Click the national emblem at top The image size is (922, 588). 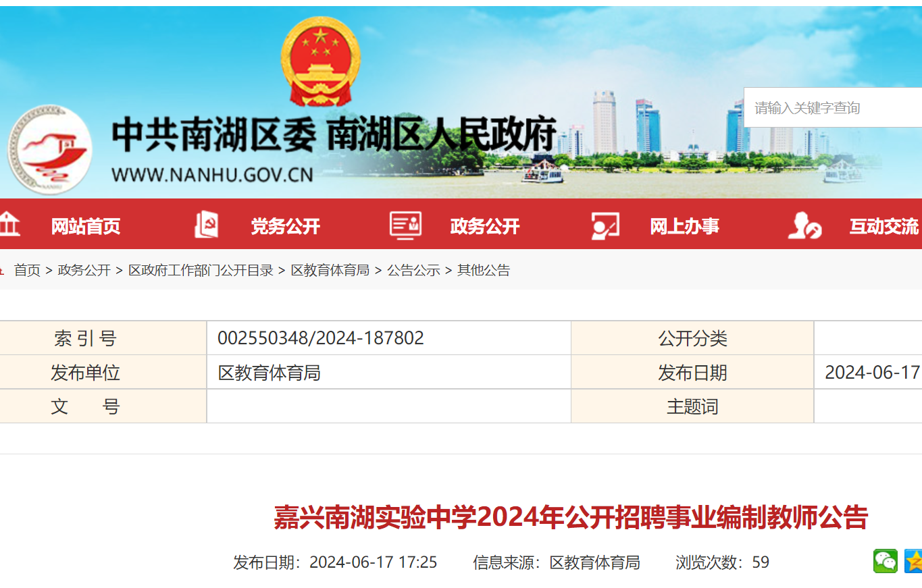click(320, 61)
